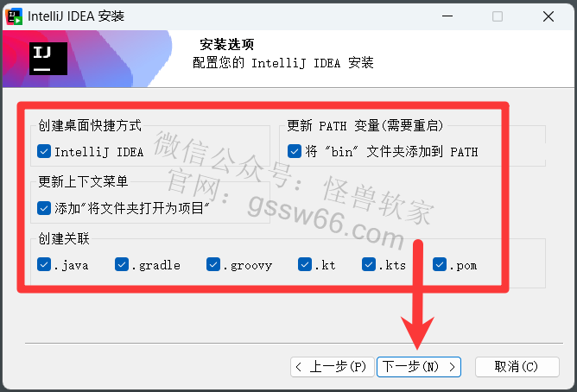This screenshot has height=392, width=577.
Task: Click the IntelliJ IDEA title bar icon
Action: pyautogui.click(x=15, y=16)
